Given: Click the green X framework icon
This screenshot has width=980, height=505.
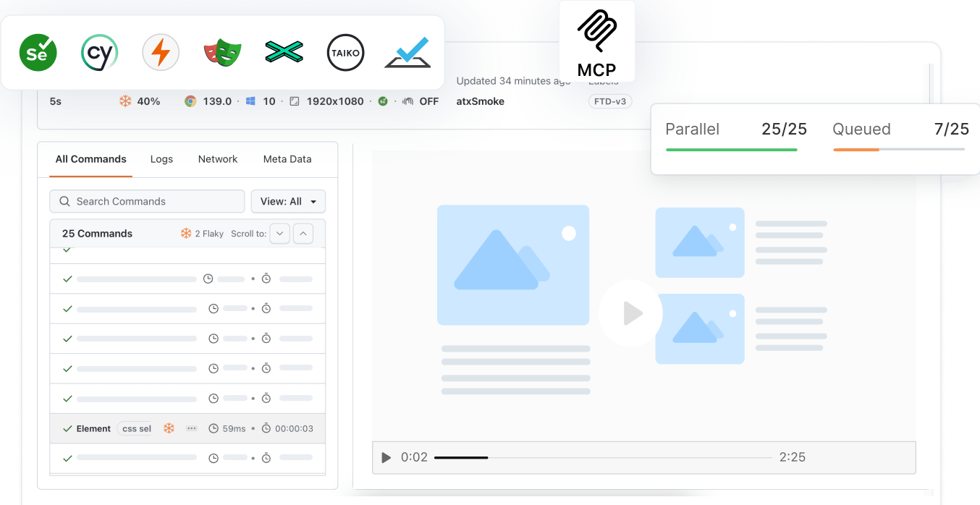Looking at the screenshot, I should pyautogui.click(x=284, y=52).
